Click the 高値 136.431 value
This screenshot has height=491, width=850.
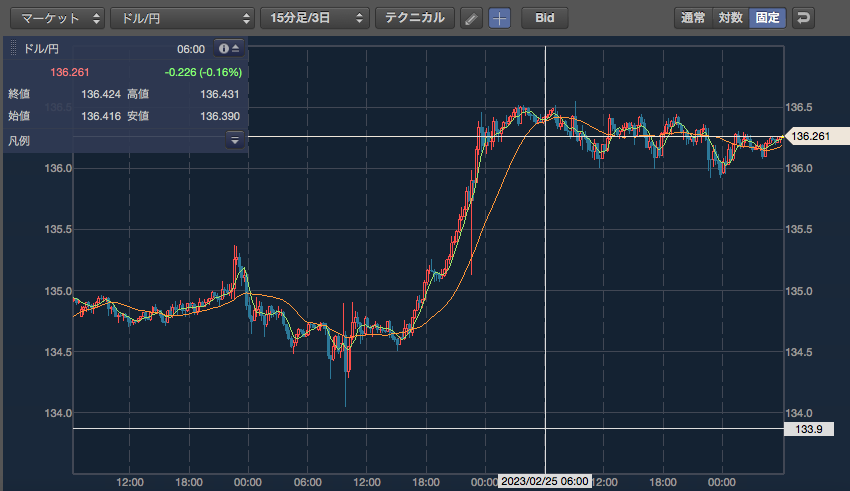click(220, 94)
